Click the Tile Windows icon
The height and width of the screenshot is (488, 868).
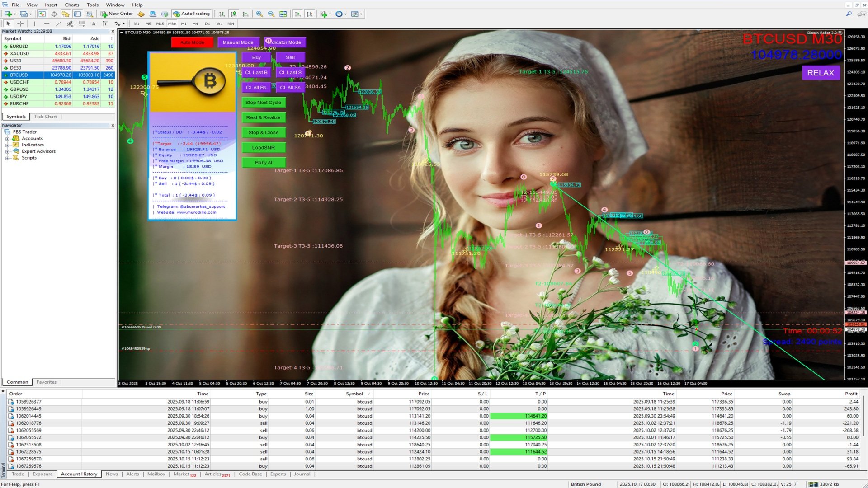point(283,14)
